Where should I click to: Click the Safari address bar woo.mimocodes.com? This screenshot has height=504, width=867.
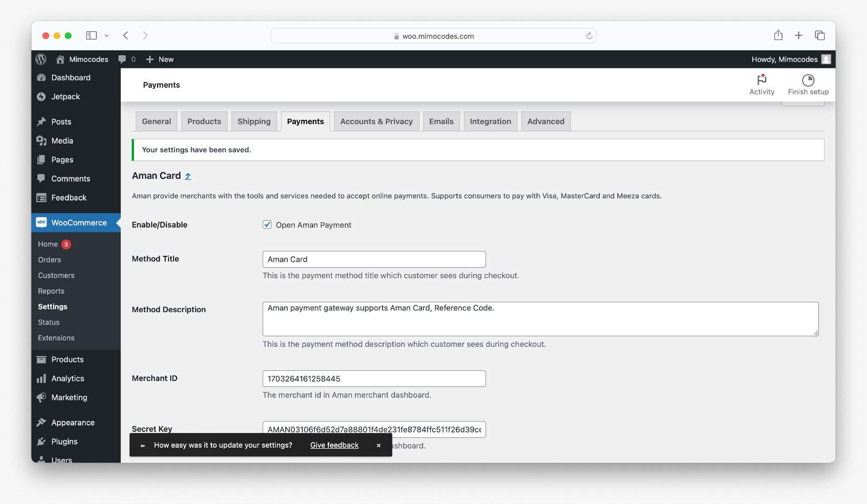[433, 36]
